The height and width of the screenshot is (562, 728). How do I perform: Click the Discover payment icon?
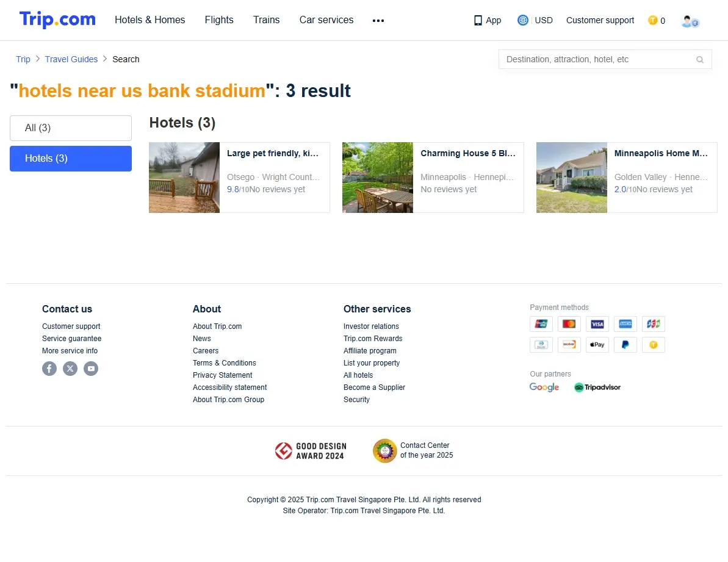(569, 345)
